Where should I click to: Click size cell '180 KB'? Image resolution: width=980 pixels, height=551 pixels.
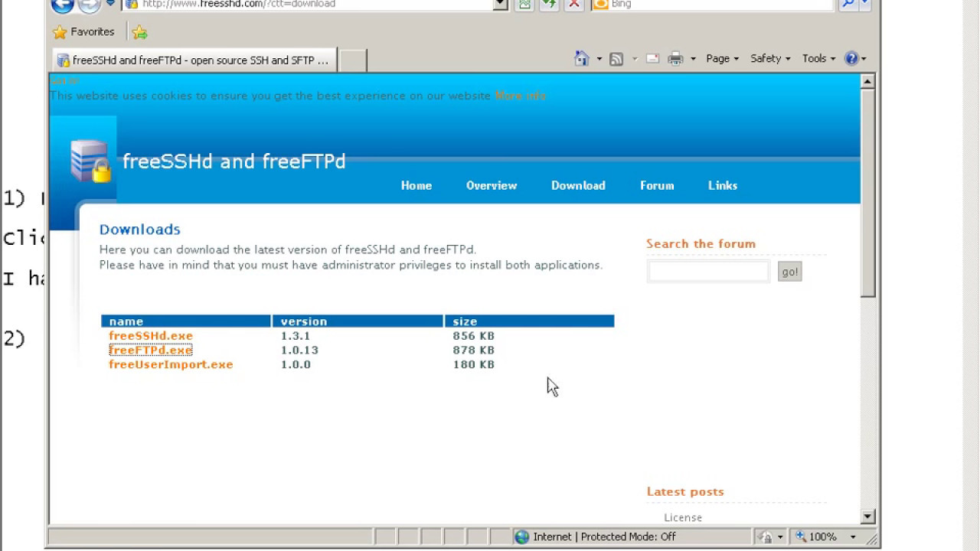click(x=474, y=365)
